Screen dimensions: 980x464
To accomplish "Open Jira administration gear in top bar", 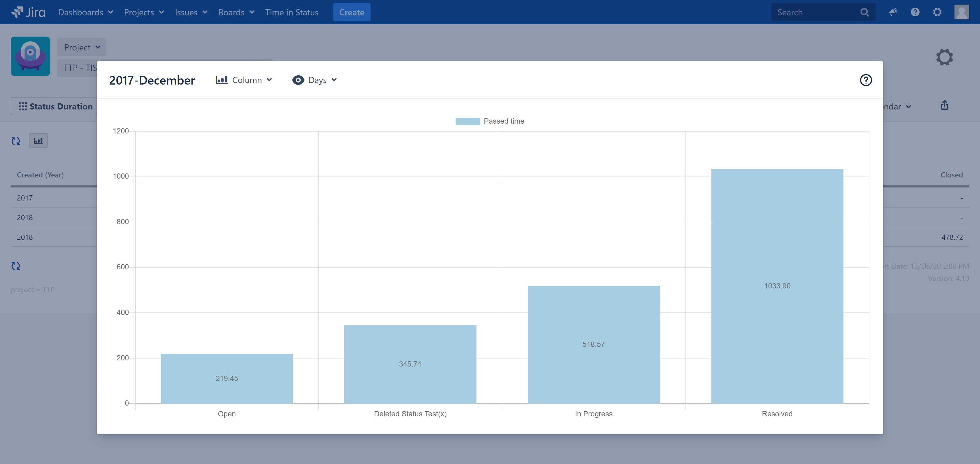I will (937, 12).
